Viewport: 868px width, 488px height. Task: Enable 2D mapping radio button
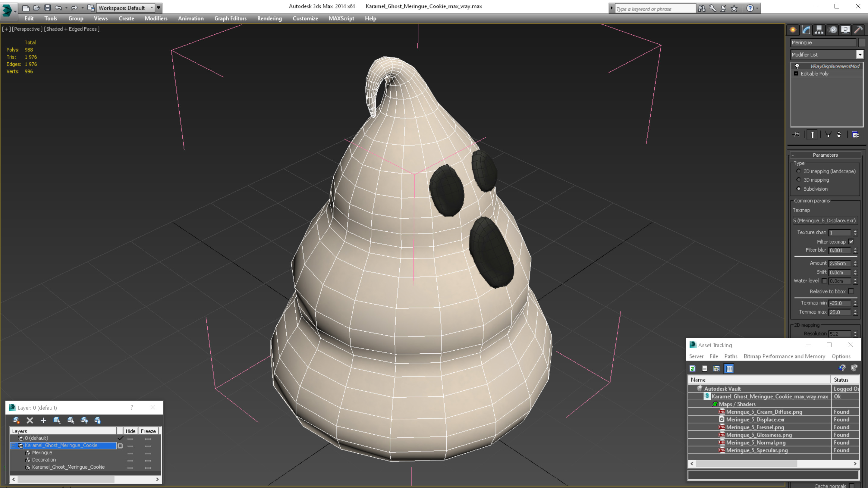click(x=798, y=171)
